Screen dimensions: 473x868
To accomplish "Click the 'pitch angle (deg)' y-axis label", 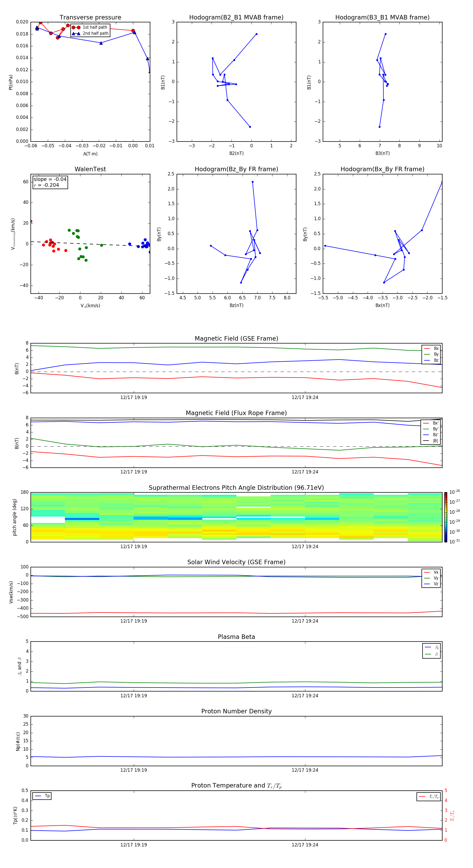I will [x=14, y=517].
